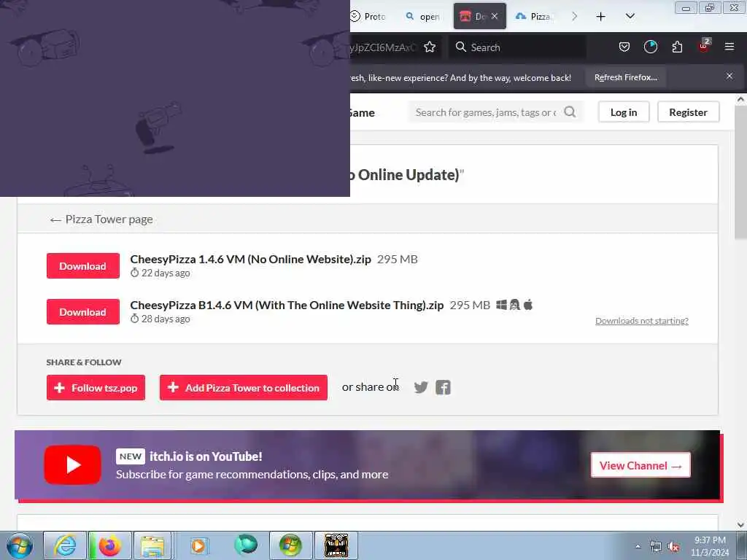Viewport: 747px width, 560px height.
Task: Open the Windows flag taskbar icon
Action: (x=290, y=545)
